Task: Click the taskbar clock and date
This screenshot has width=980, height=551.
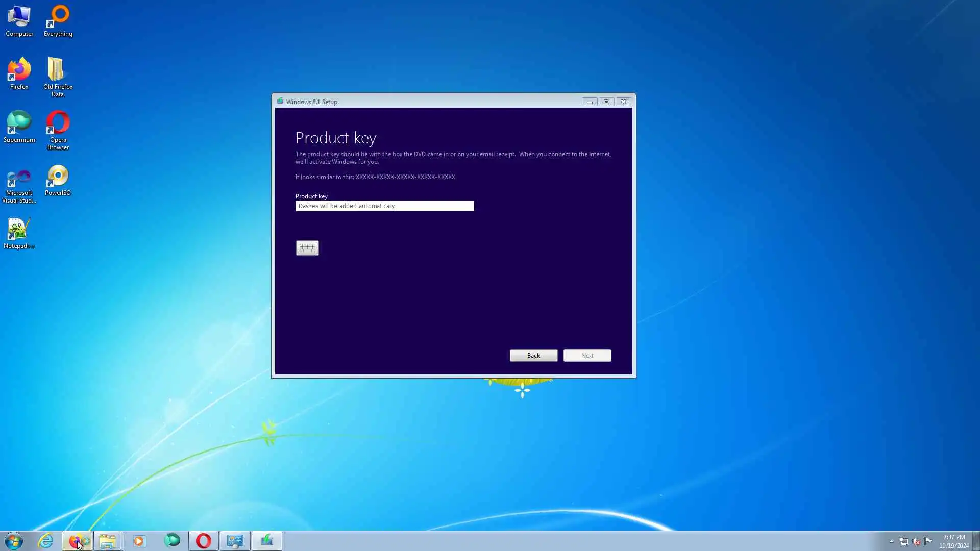Action: click(953, 541)
